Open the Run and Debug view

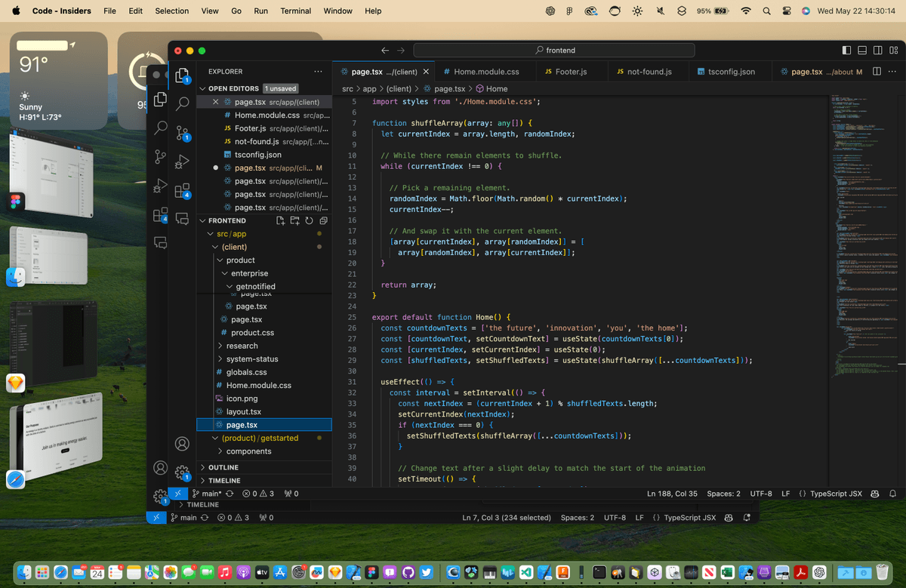click(182, 161)
